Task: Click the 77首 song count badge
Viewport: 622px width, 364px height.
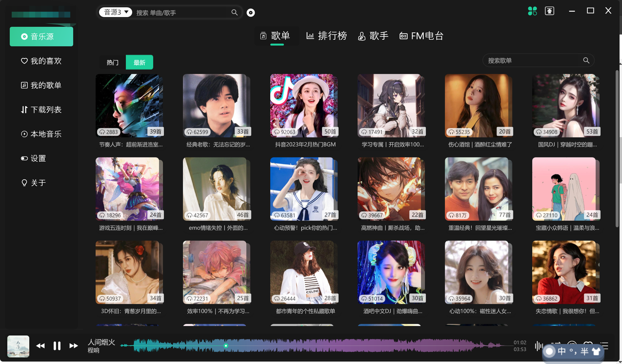Action: (504, 215)
